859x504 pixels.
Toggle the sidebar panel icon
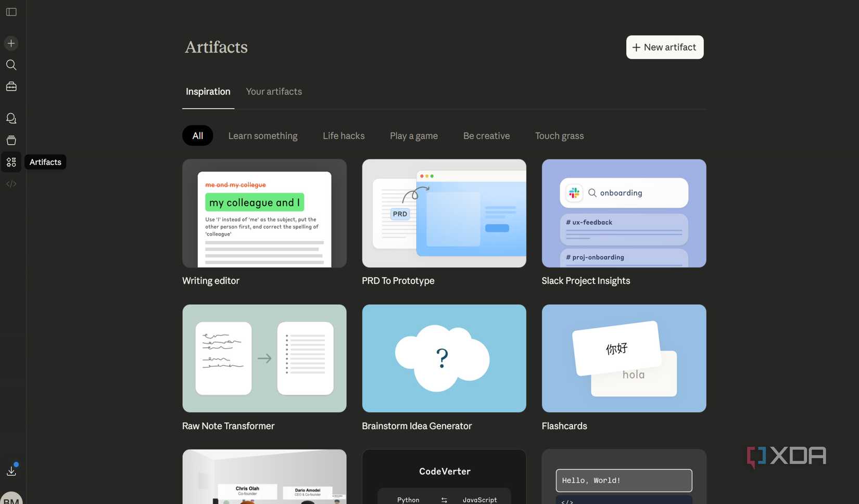point(11,12)
